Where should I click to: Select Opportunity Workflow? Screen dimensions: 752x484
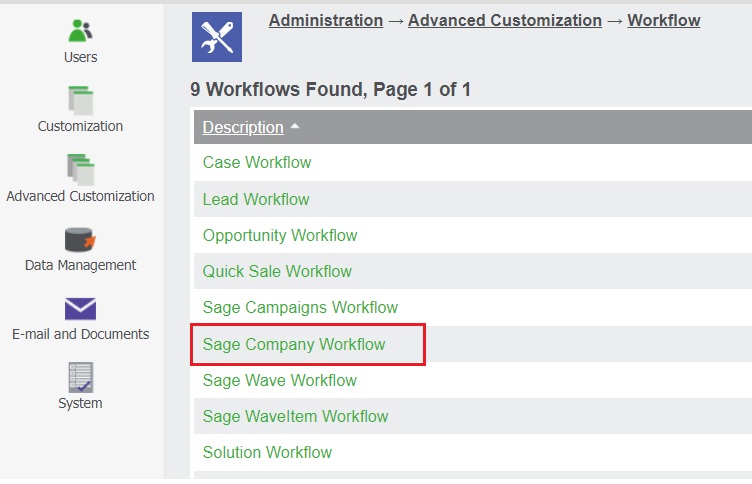(280, 235)
